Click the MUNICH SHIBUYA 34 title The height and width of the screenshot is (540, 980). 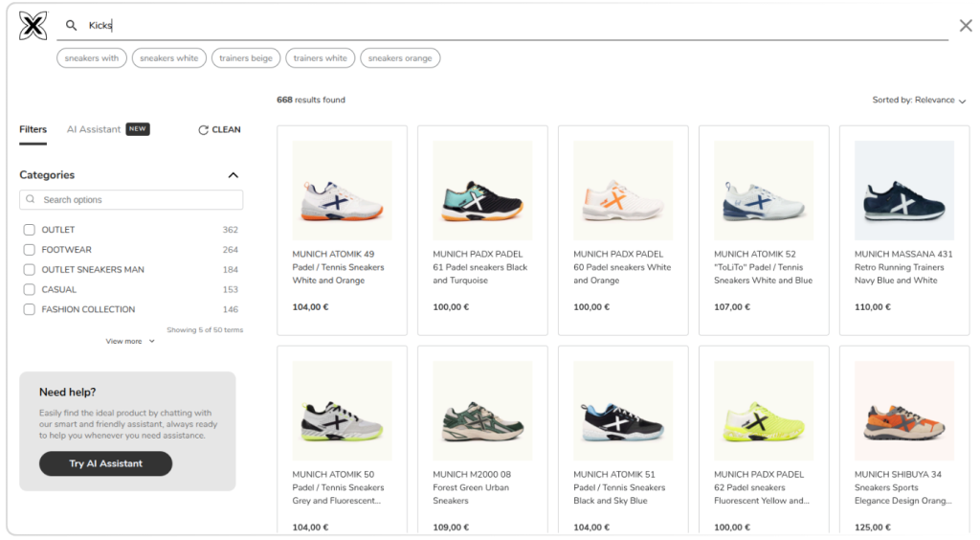pos(903,487)
